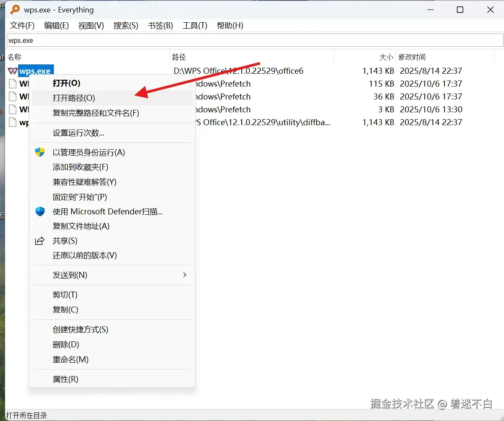Click status bar text 打开所在目录
Screen dimensions: 504x421
pos(27,415)
